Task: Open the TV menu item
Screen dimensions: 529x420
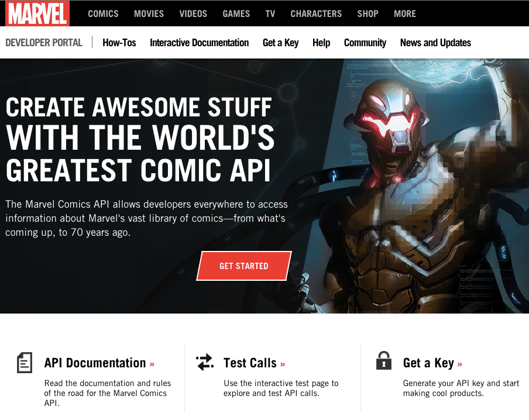Action: coord(270,14)
